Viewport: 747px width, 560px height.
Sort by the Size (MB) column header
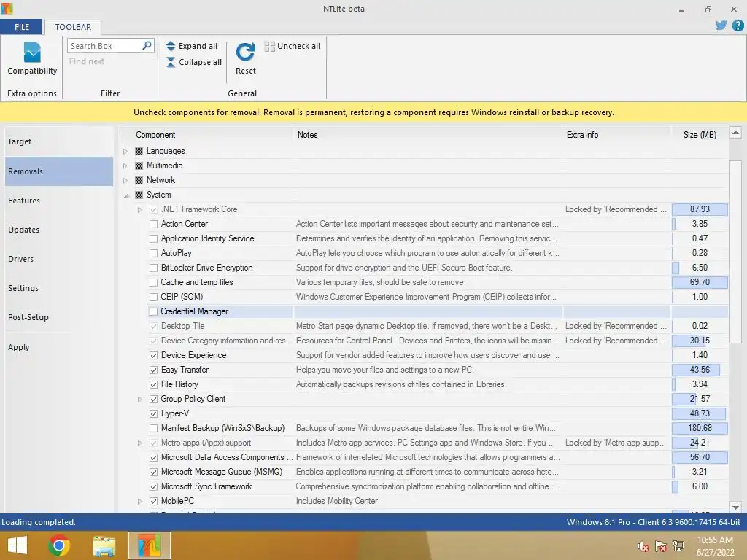[700, 135]
